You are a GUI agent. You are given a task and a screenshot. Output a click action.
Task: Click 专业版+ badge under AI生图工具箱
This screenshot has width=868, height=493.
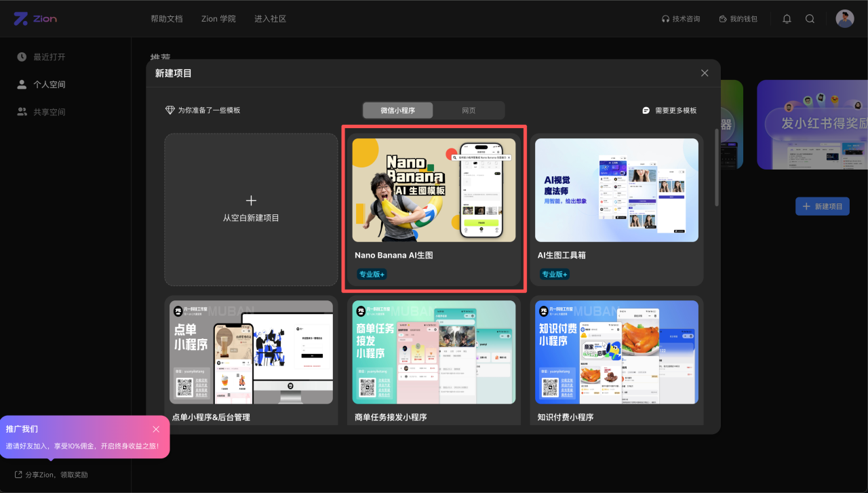(x=554, y=274)
